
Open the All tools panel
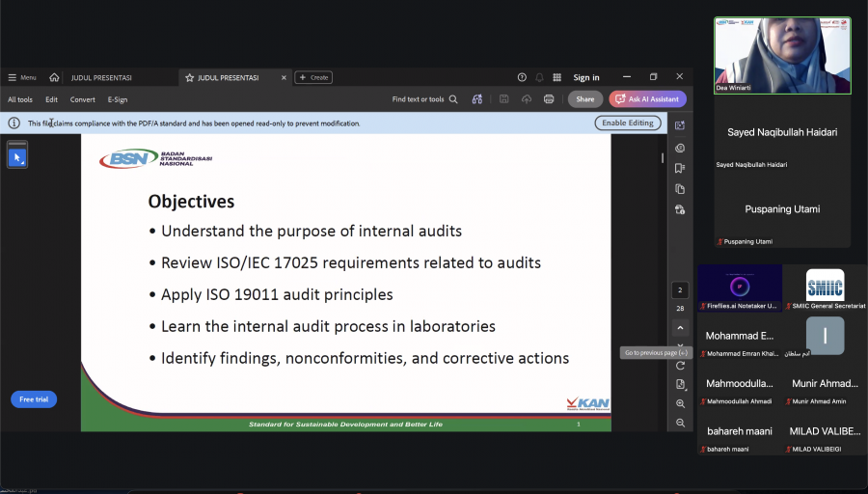(x=20, y=99)
